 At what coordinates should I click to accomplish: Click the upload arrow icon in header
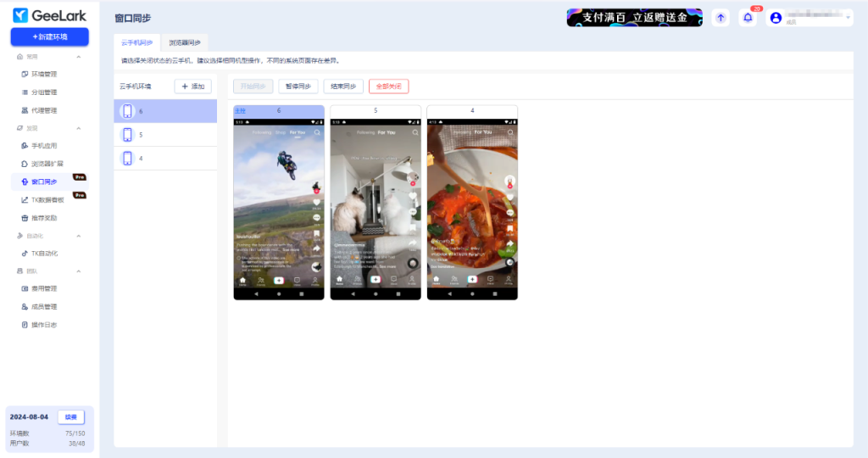click(721, 18)
